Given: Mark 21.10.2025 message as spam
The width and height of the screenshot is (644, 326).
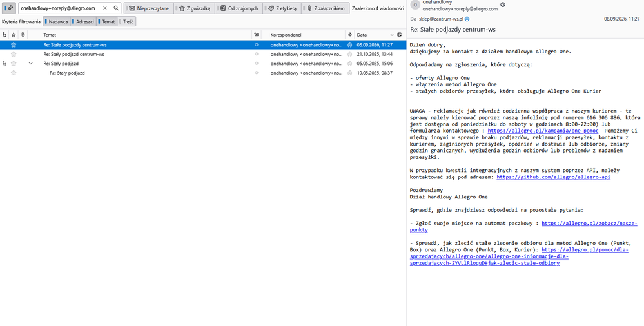Looking at the screenshot, I should 349,54.
